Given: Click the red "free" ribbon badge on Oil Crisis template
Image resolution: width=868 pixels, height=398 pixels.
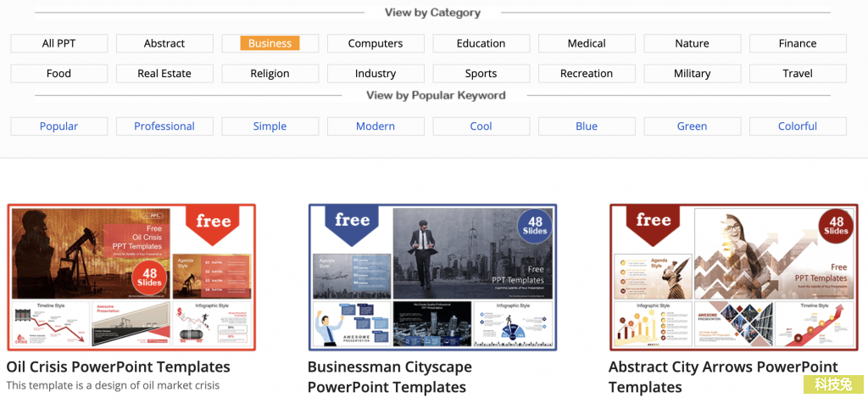Looking at the screenshot, I should tap(213, 225).
